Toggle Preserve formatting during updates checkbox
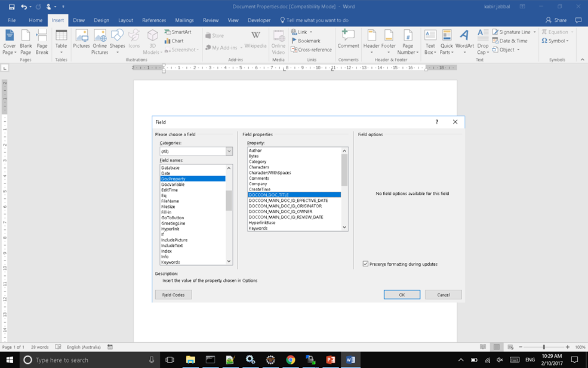 pos(365,263)
